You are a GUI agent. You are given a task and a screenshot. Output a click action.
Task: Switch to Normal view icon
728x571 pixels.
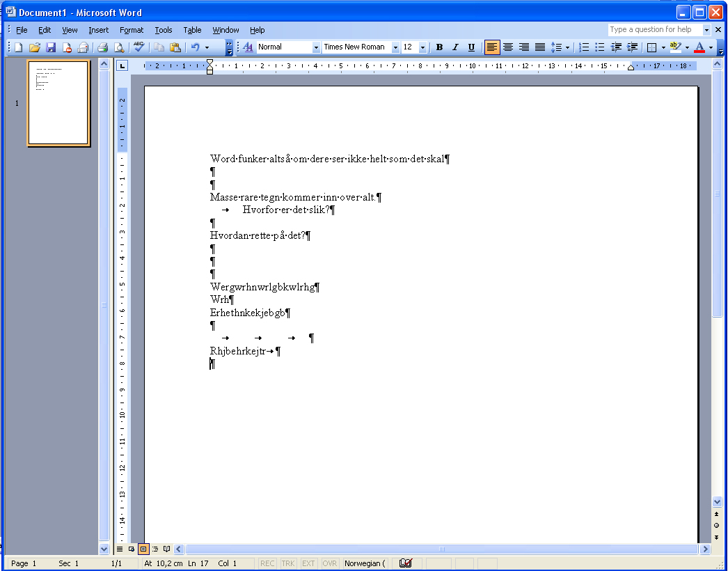[x=120, y=549]
